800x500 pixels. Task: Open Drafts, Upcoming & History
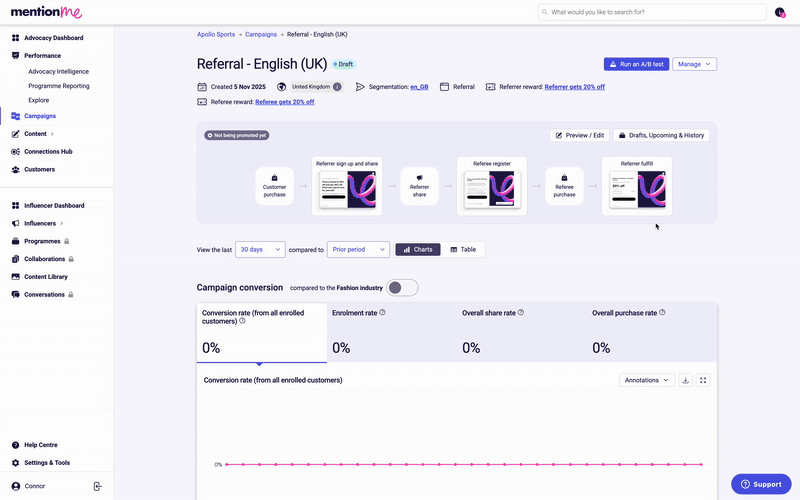point(661,135)
